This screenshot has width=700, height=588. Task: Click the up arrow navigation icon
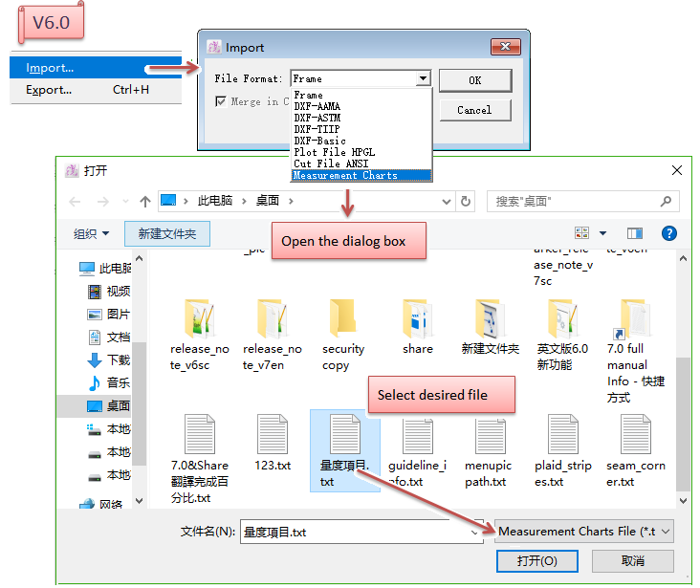click(145, 202)
